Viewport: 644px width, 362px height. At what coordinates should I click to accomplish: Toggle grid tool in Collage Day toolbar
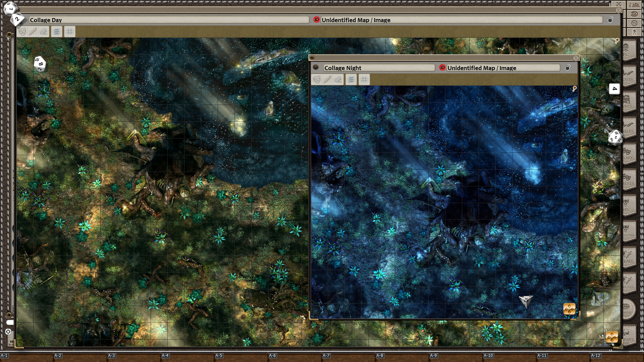pos(69,32)
